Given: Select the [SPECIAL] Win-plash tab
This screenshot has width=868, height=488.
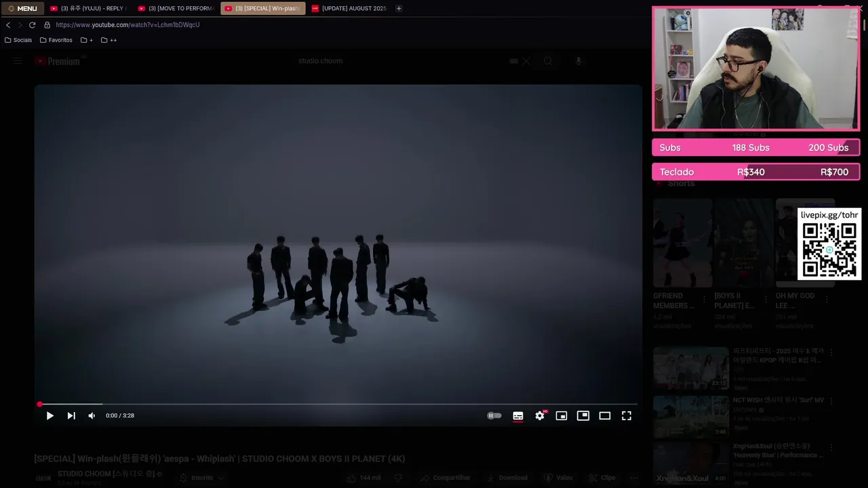Looking at the screenshot, I should click(262, 8).
